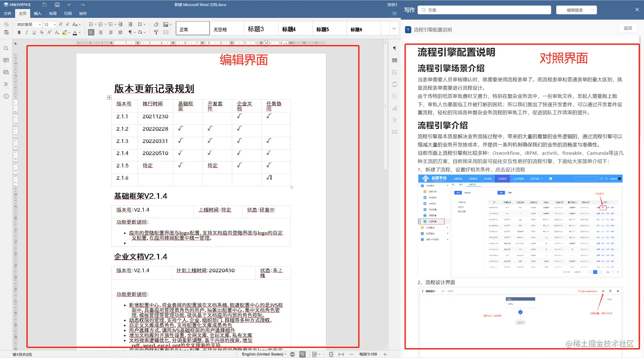Click the Fit to page icon in the status bar
This screenshot has height=358, width=644.
331,354
